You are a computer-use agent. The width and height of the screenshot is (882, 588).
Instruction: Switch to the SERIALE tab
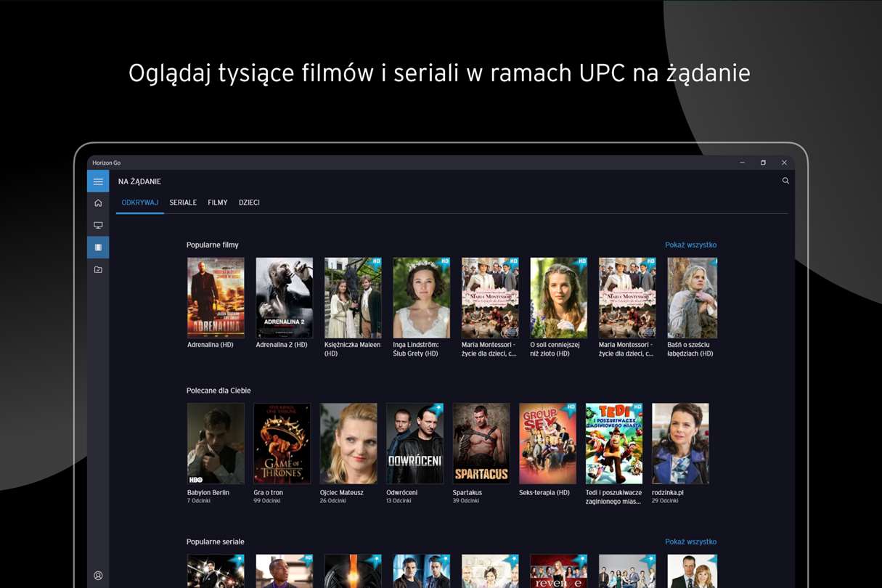tap(183, 203)
